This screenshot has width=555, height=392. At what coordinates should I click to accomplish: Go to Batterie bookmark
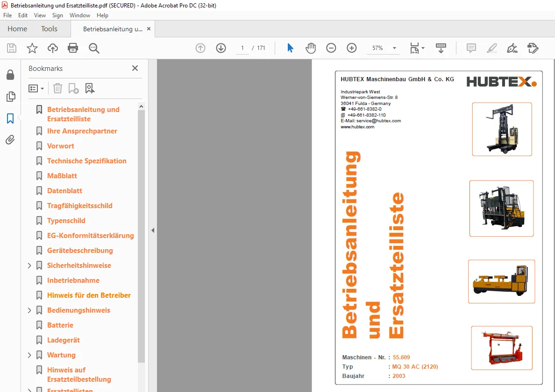tap(60, 325)
